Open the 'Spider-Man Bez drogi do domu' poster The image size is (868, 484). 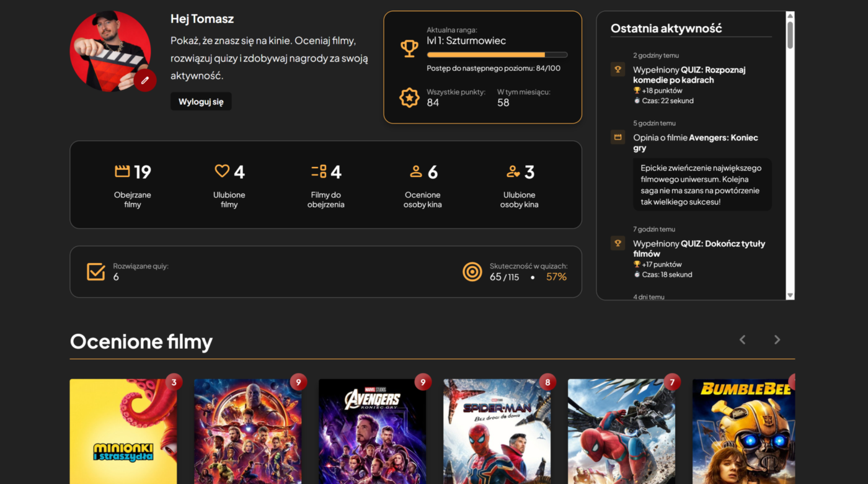tap(497, 432)
